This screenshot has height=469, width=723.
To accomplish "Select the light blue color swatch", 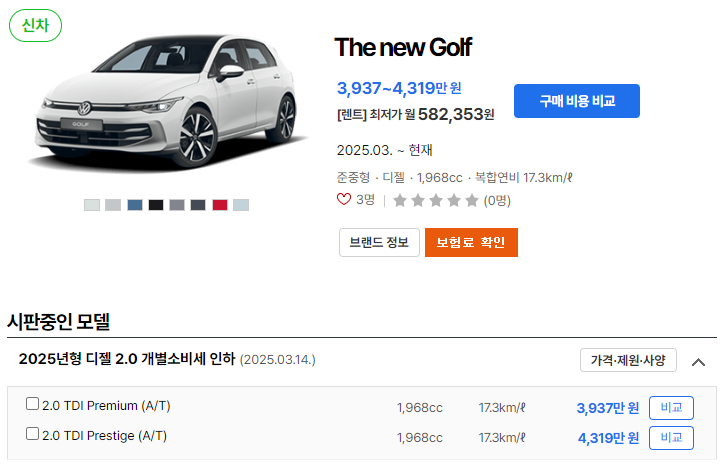I will pos(241,205).
